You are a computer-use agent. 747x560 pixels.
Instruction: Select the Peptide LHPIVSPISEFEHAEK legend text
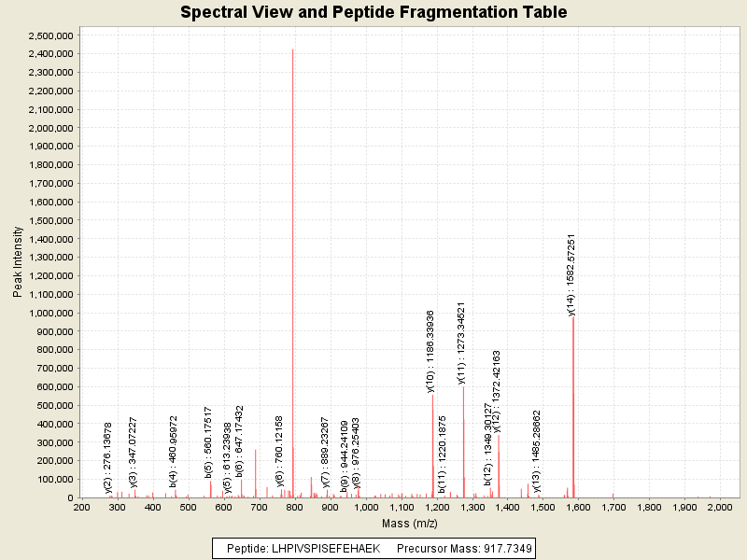(x=303, y=548)
